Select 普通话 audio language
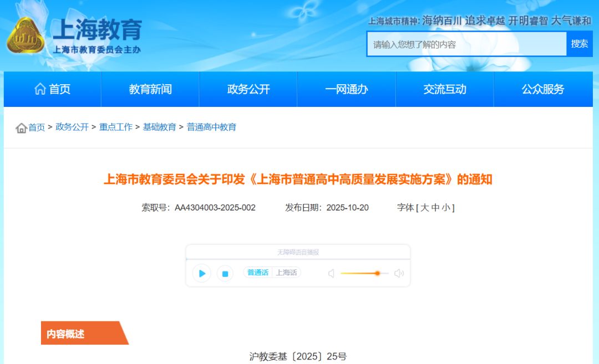Viewport: 599px width, 364px height. click(x=257, y=273)
